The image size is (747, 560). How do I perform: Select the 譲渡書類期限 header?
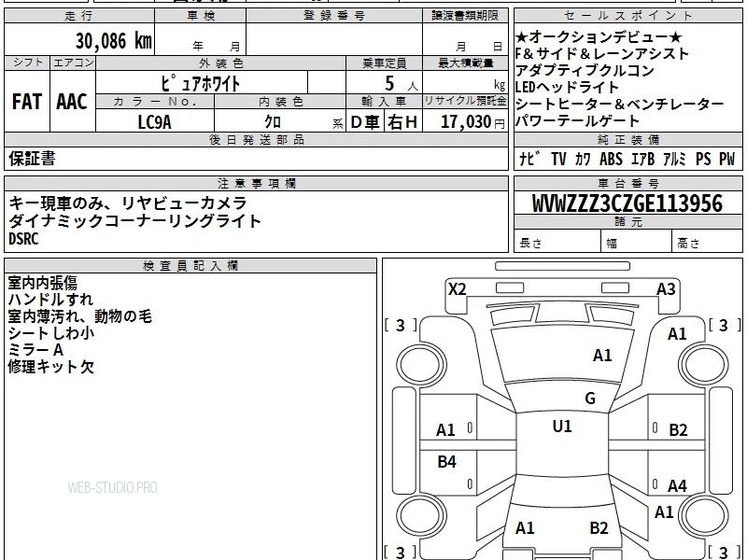tap(465, 16)
